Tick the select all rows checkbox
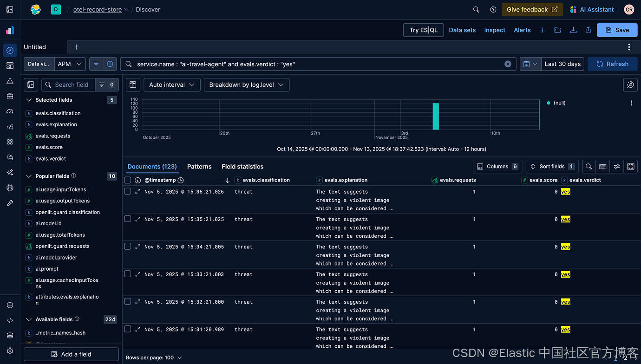This screenshot has height=364, width=641. coord(128,180)
